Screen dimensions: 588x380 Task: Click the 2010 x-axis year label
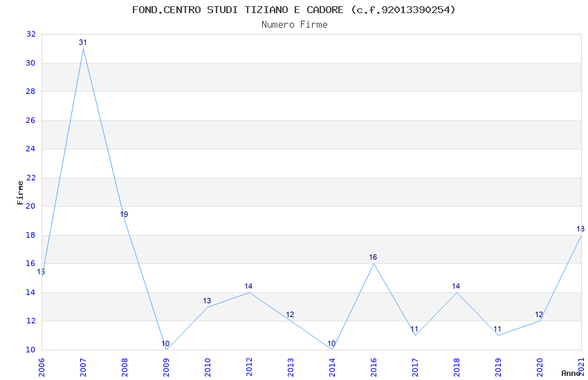(x=208, y=367)
